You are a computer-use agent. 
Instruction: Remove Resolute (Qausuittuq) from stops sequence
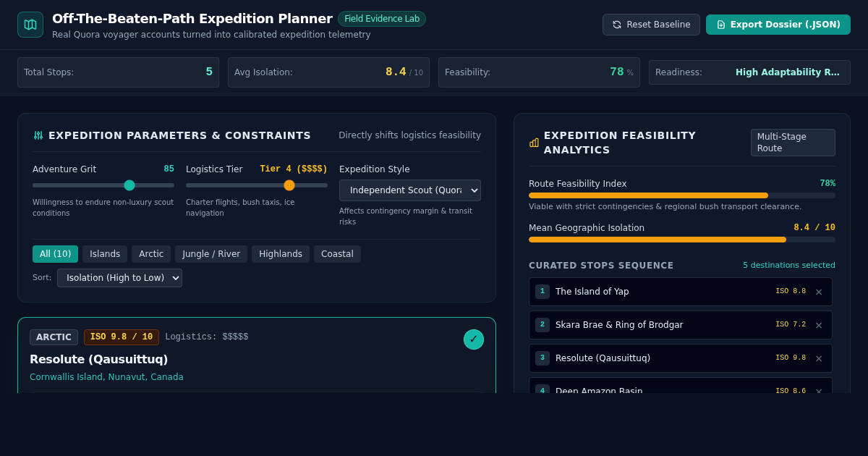(x=819, y=358)
